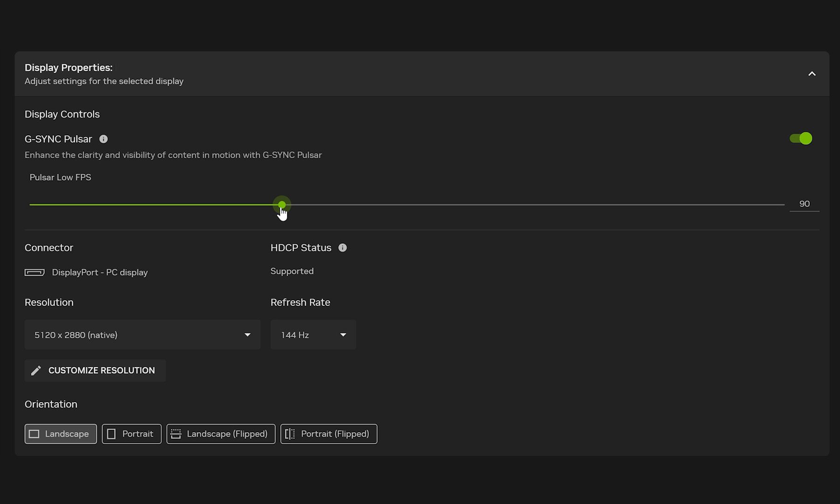This screenshot has height=504, width=840.
Task: Select Portrait orientation
Action: 132,434
